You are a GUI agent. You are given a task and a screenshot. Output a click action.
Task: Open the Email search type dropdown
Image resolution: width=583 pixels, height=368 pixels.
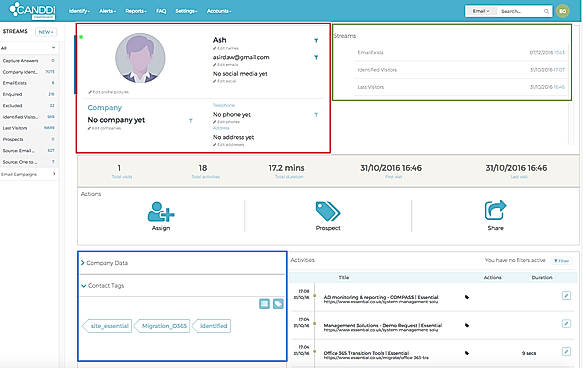(481, 11)
